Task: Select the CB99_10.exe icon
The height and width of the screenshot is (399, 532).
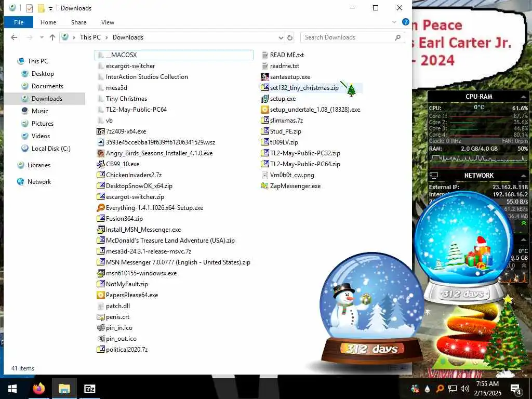Action: 101,164
